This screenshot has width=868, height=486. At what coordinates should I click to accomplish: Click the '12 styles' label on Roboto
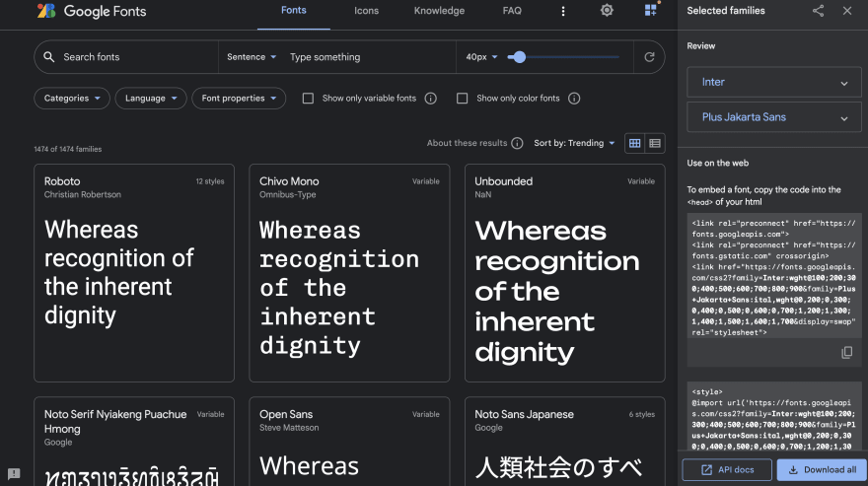210,181
